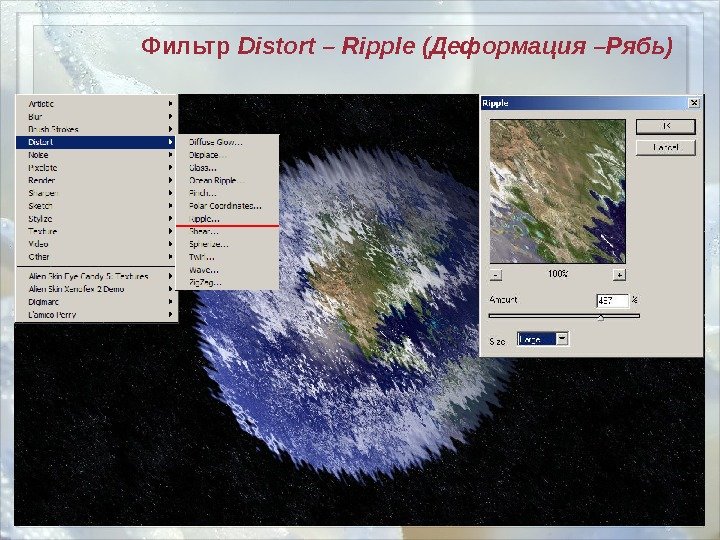
Task: Click the Ripple preview thumbnail image
Action: tap(557, 191)
